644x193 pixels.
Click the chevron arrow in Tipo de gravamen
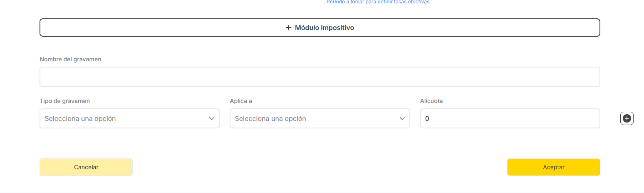[x=211, y=119]
